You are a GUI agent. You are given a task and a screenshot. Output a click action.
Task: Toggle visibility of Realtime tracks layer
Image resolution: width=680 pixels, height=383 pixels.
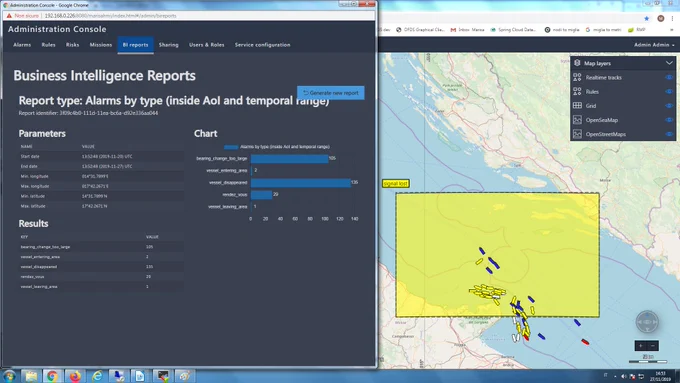(669, 77)
